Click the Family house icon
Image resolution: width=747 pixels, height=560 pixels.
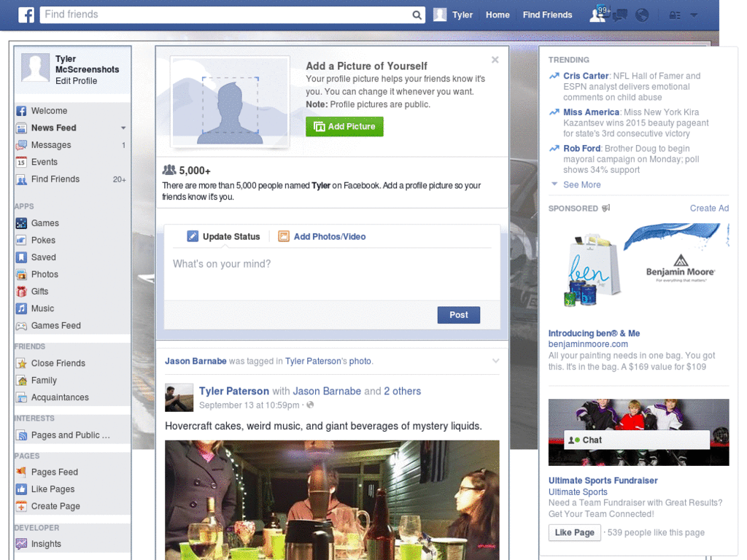click(x=21, y=381)
